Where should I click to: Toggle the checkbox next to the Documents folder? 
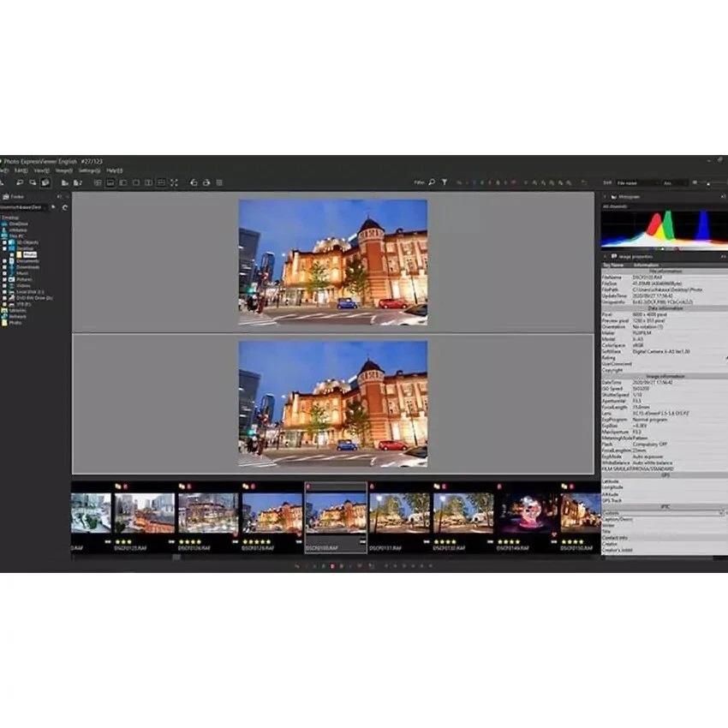[x=4, y=261]
